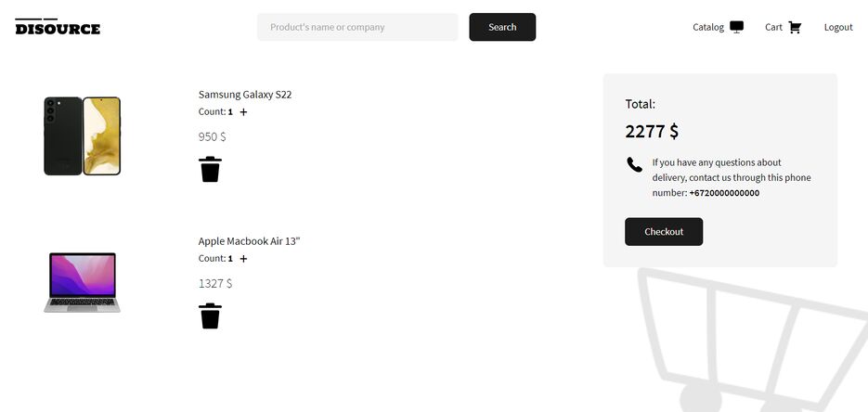Open the Cart menu link
The image size is (868, 412).
pos(773,27)
